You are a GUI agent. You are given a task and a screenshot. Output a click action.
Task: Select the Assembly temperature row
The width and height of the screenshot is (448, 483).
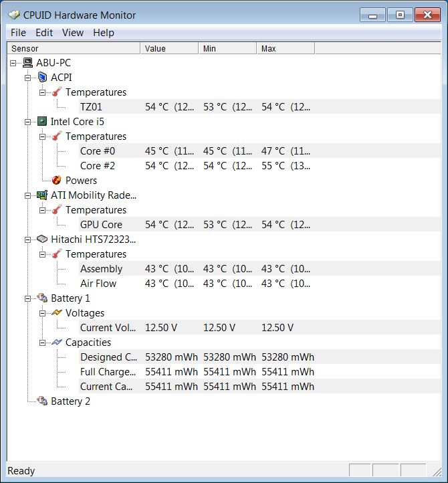[x=259, y=269]
